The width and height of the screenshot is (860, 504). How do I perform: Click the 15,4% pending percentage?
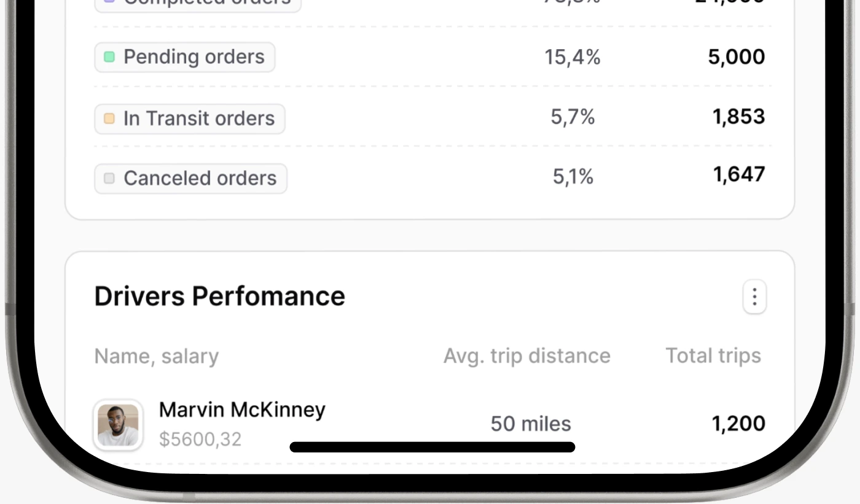(x=573, y=57)
